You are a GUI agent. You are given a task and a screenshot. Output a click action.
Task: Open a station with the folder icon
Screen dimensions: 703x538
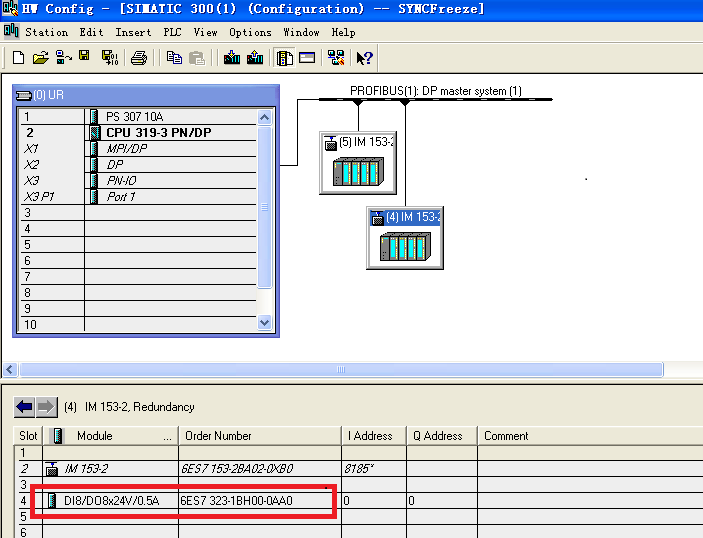point(41,58)
